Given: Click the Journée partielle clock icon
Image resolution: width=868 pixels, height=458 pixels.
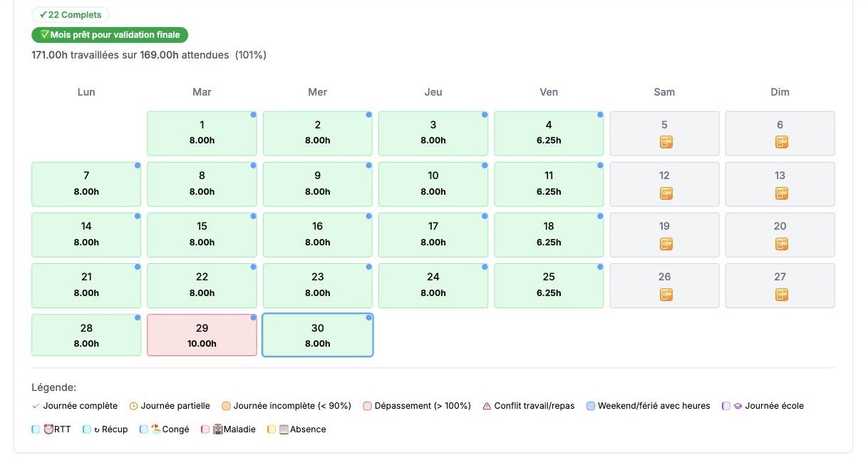Looking at the screenshot, I should [x=133, y=406].
